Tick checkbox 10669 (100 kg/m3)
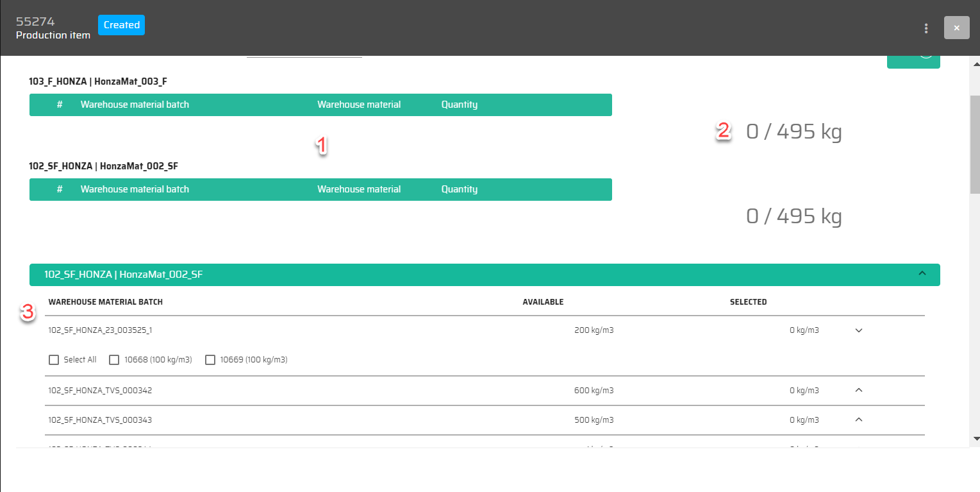This screenshot has height=492, width=980. 210,360
